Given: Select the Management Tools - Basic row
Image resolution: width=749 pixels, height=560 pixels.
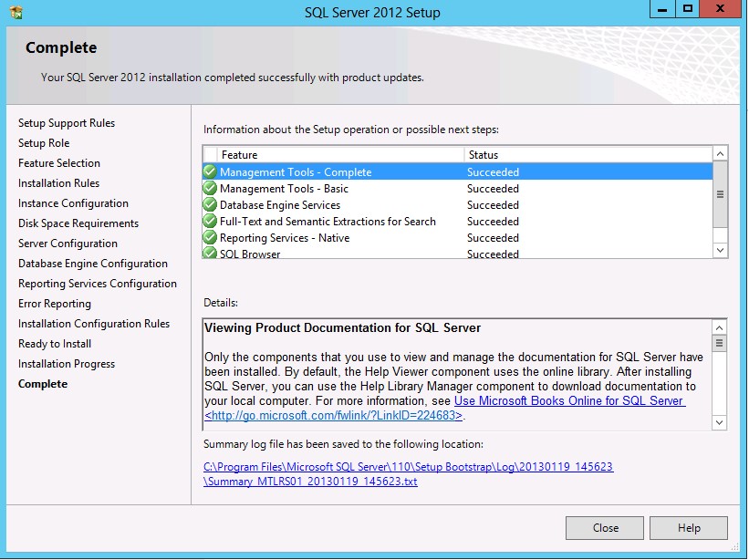Looking at the screenshot, I should click(458, 189).
